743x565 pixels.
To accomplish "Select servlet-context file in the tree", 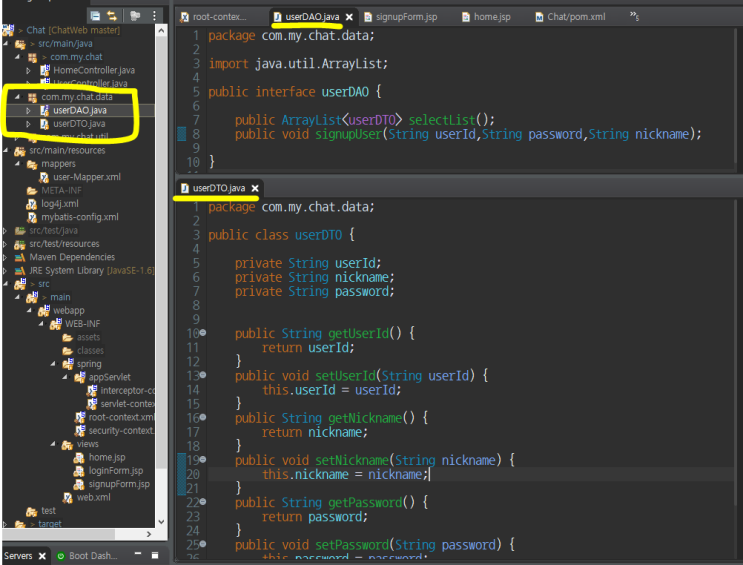I will pos(127,404).
